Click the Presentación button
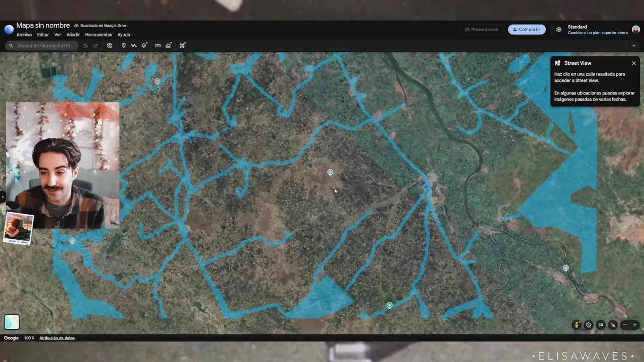Viewport: 644px width, 362px height. pyautogui.click(x=481, y=30)
